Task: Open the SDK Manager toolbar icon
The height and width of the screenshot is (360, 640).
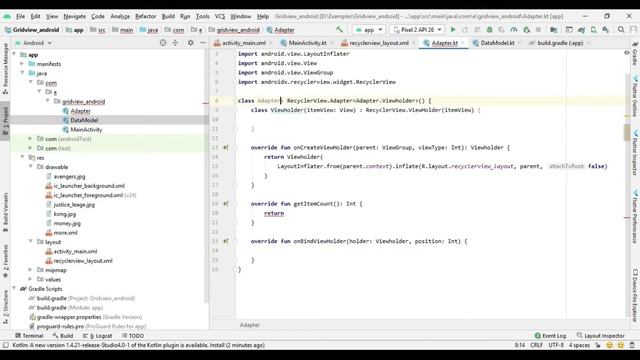Action: point(606,30)
